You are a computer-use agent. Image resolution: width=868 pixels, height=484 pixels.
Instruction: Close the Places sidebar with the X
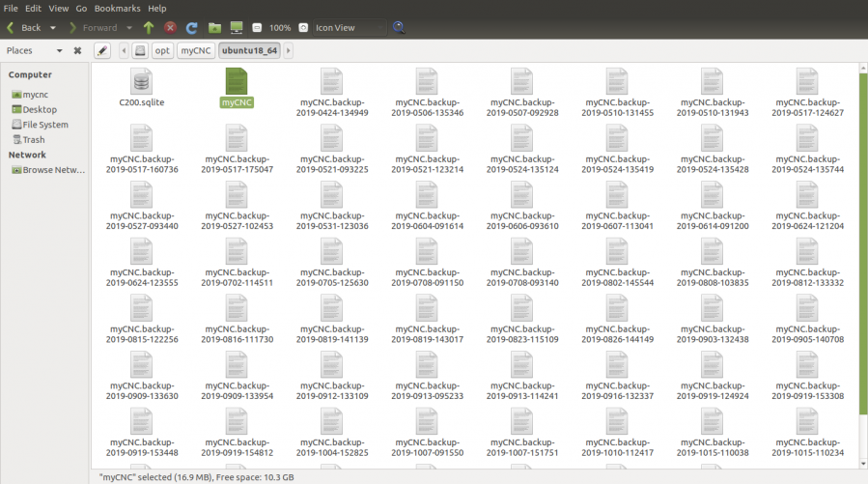[x=77, y=51]
